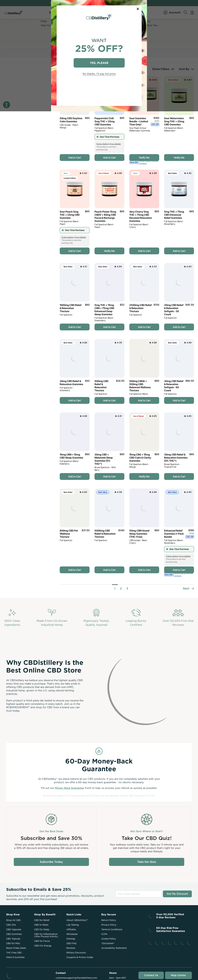Click the Account user icon in header
Screen dimensions: 198x980
[x=165, y=13]
